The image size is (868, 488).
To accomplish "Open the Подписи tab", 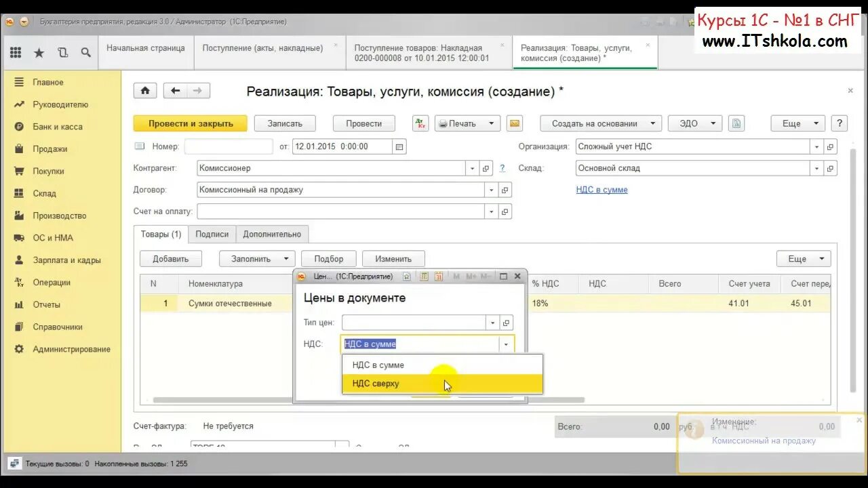I will (x=212, y=234).
